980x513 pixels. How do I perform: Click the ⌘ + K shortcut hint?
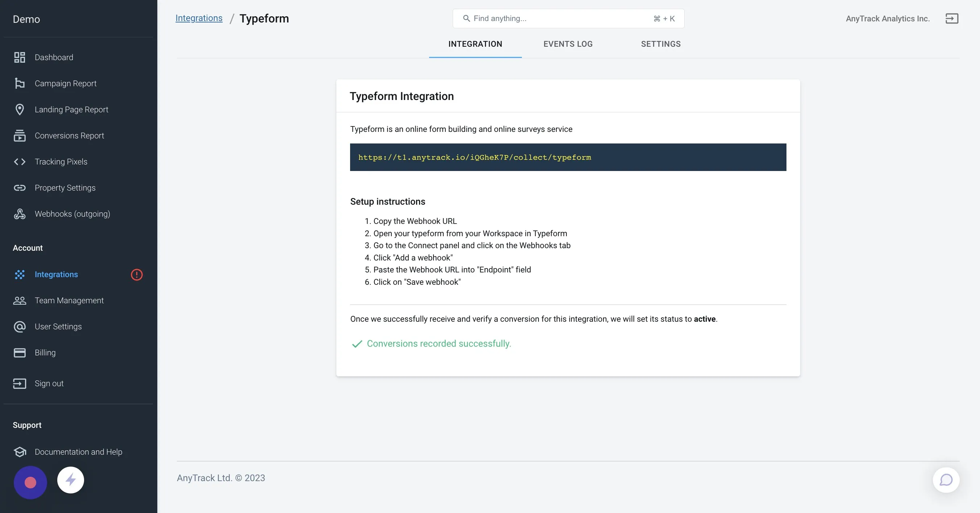(x=664, y=18)
